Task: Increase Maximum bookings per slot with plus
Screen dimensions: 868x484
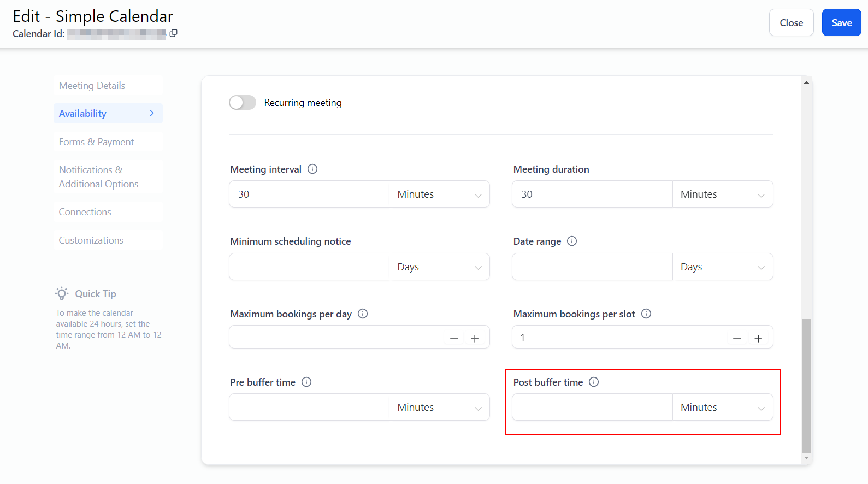Action: tap(758, 338)
